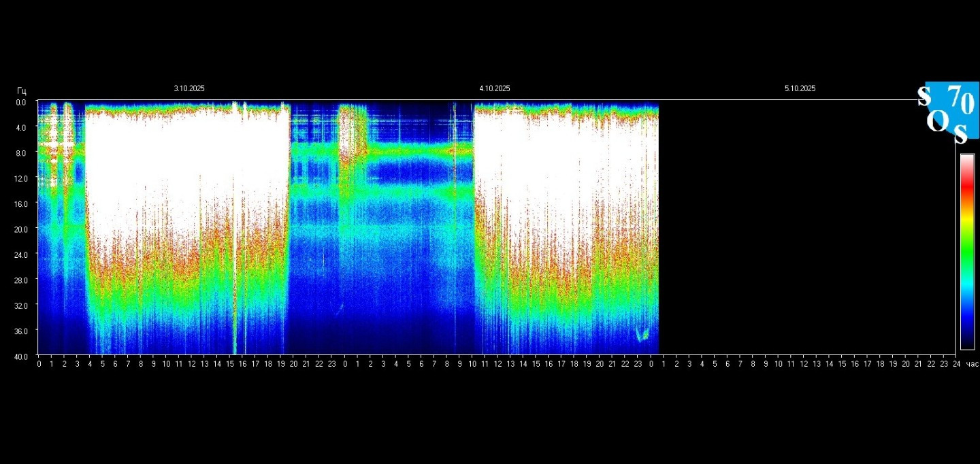Image resolution: width=980 pixels, height=464 pixels.
Task: Click the 28.0 frequency tick label
Action: click(x=20, y=280)
